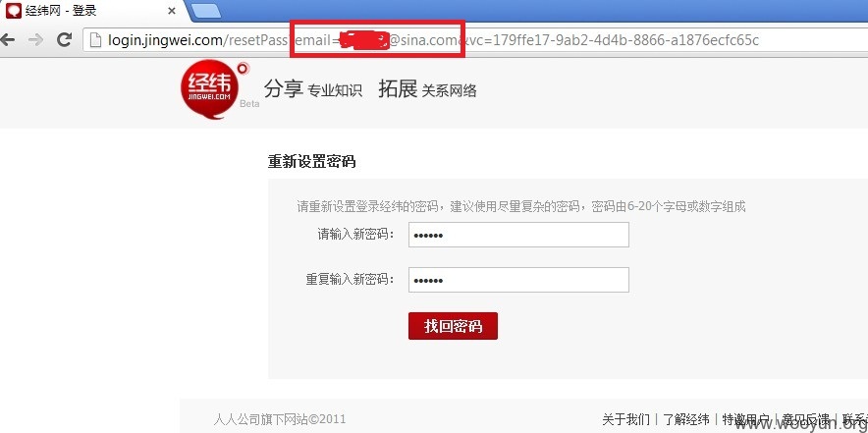Focus the address bar URL text
The image size is (868, 433).
point(433,40)
